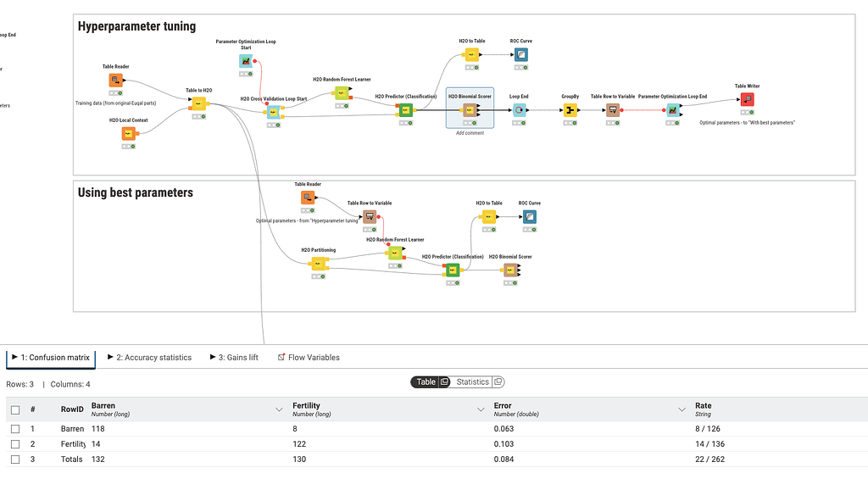The image size is (868, 479).
Task: Select the Table Writer node icon
Action: pos(748,100)
